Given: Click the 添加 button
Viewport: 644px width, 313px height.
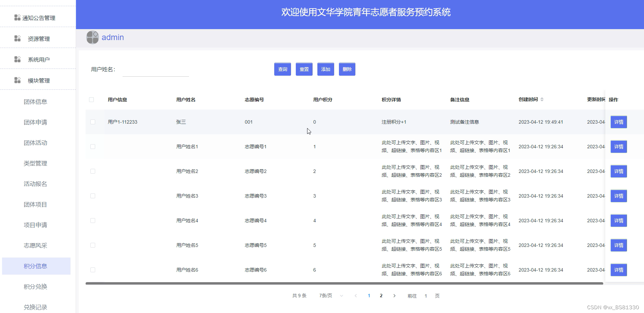Looking at the screenshot, I should coord(326,69).
